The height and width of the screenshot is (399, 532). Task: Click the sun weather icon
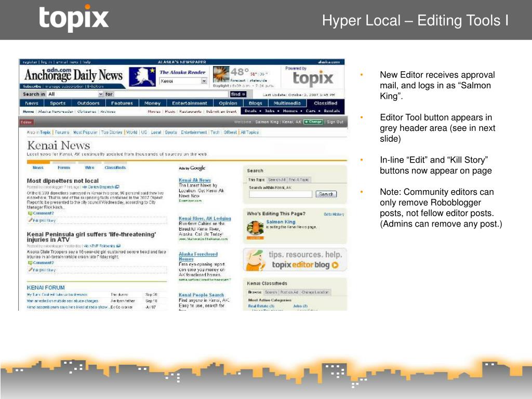click(221, 74)
